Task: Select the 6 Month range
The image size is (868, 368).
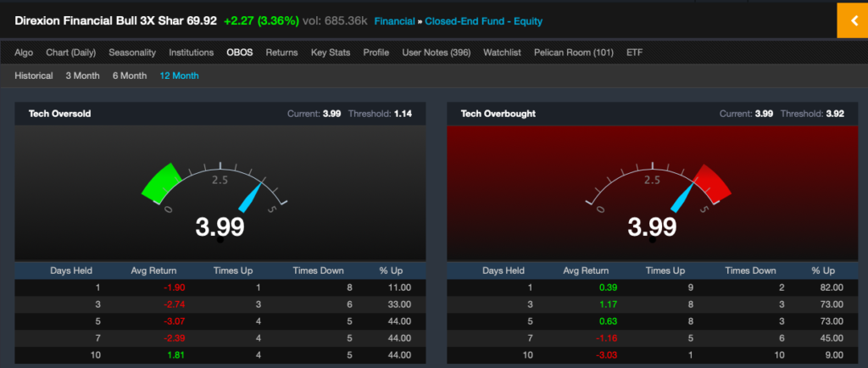Action: coord(130,75)
